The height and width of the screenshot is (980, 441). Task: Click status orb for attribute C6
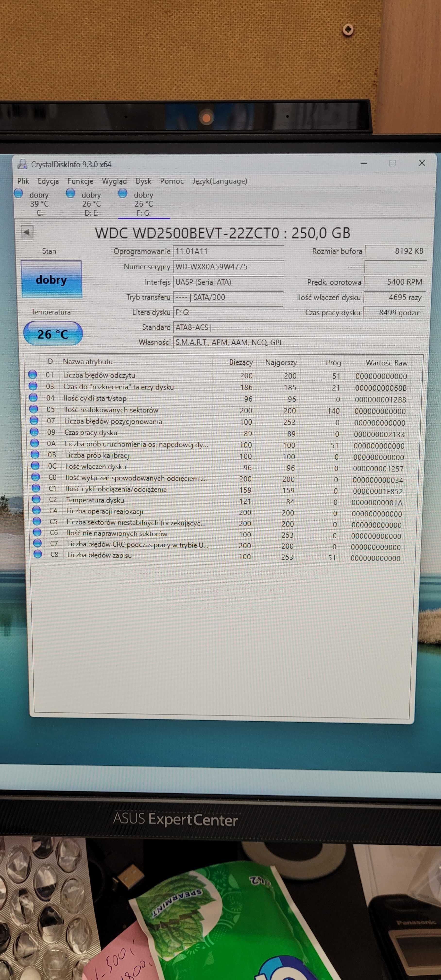(37, 532)
